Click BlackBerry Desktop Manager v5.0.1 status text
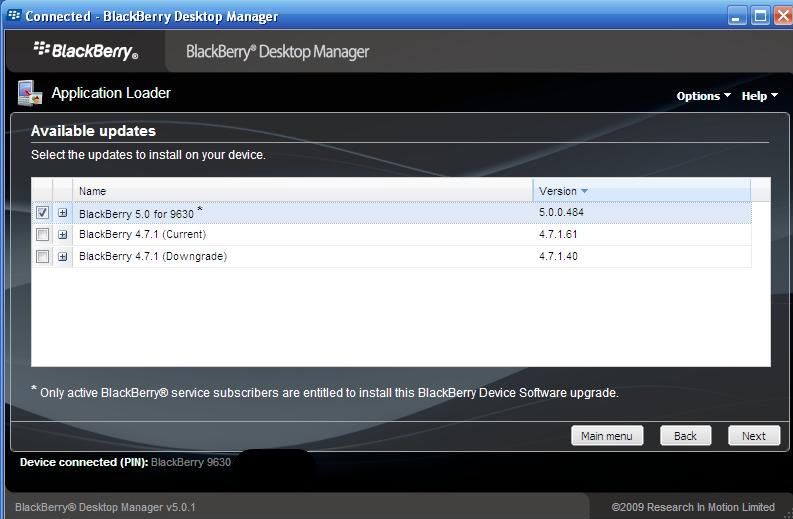Screen dimensions: 793x519 (105, 507)
